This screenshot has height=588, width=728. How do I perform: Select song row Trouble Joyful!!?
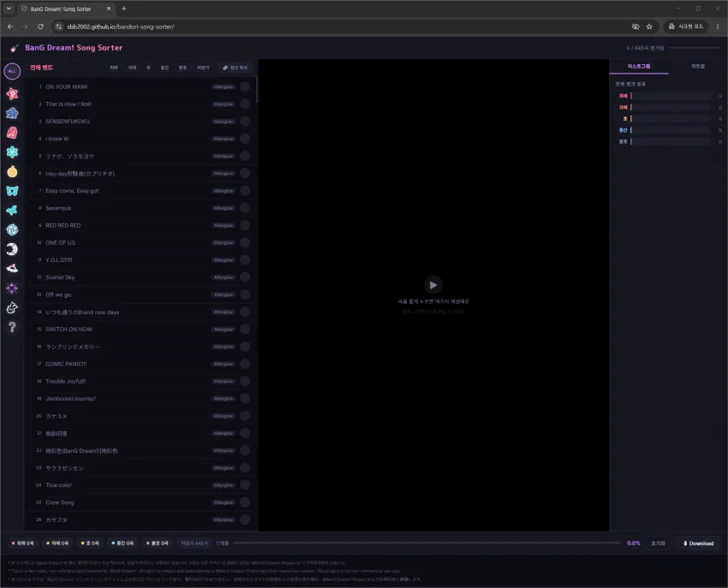coord(140,381)
